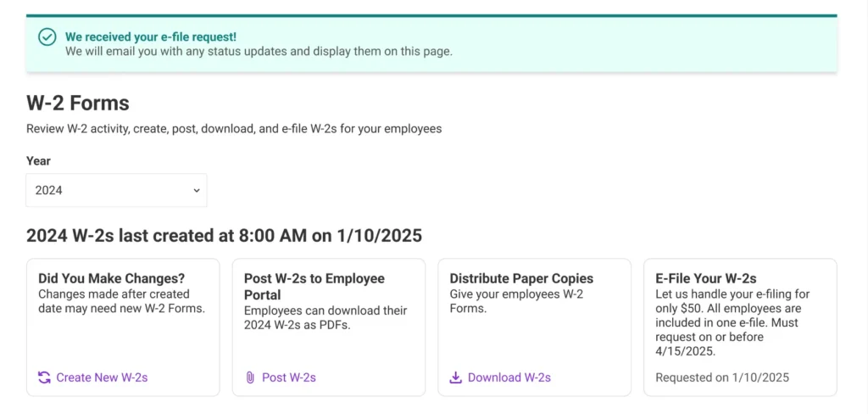
Task: Click the Post W-2s paperclip icon
Action: coord(250,378)
